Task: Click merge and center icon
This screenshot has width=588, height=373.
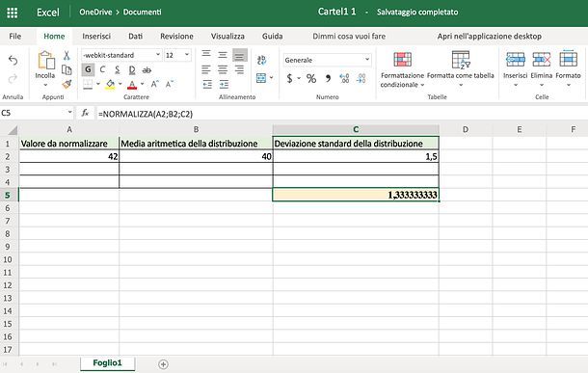Action: tap(261, 78)
